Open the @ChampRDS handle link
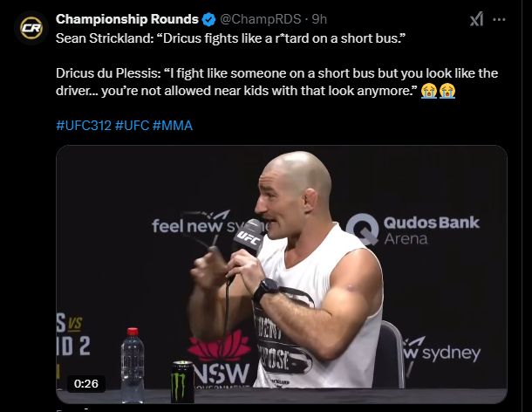This screenshot has width=532, height=412. point(261,19)
